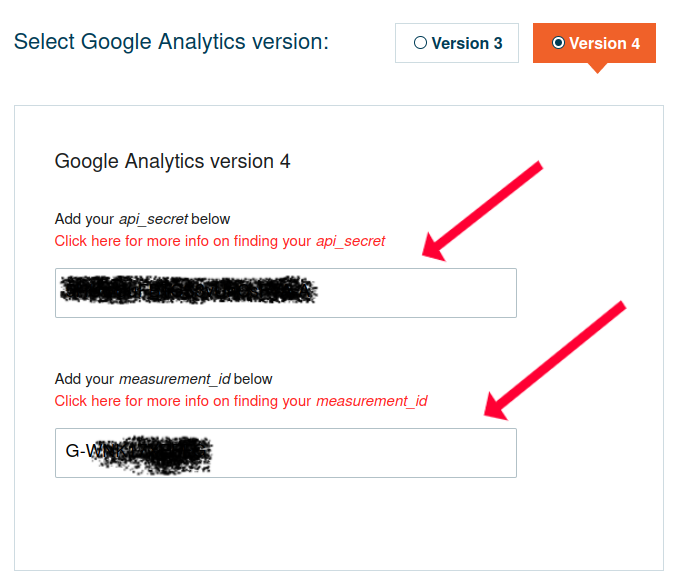This screenshot has width=681, height=582.
Task: Select the Version 4 radio button
Action: coord(558,43)
